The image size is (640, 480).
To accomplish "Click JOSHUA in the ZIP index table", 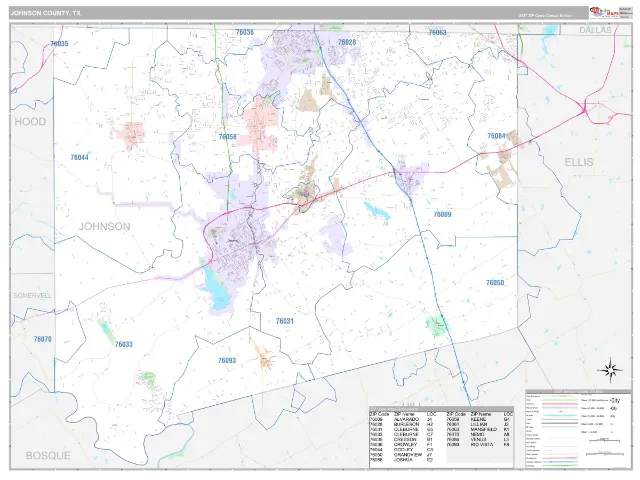I will tap(404, 460).
